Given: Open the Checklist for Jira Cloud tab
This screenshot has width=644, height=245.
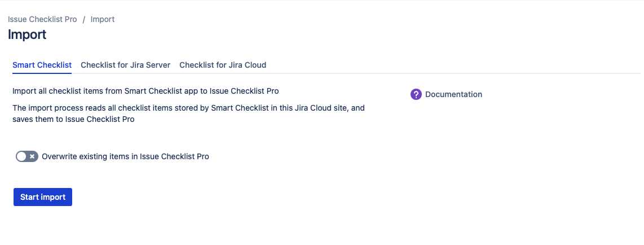Looking at the screenshot, I should click(223, 65).
